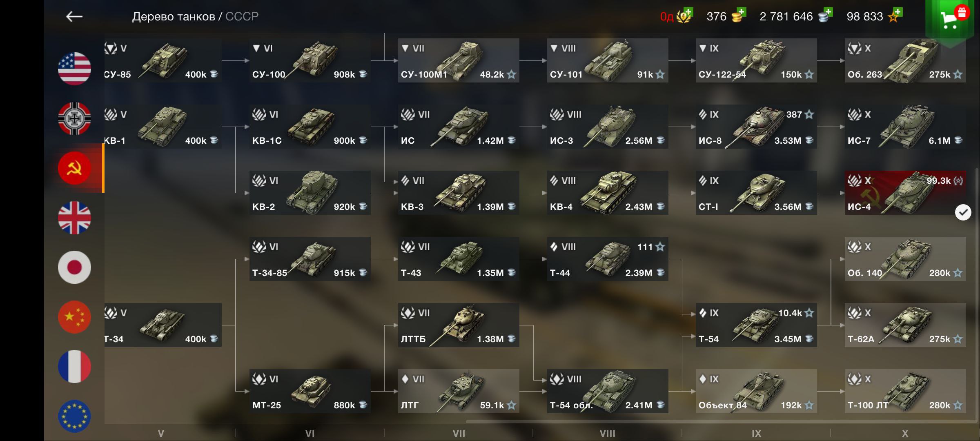Open the КВ-2 tank card
Screen dimensions: 980x441
[310, 193]
